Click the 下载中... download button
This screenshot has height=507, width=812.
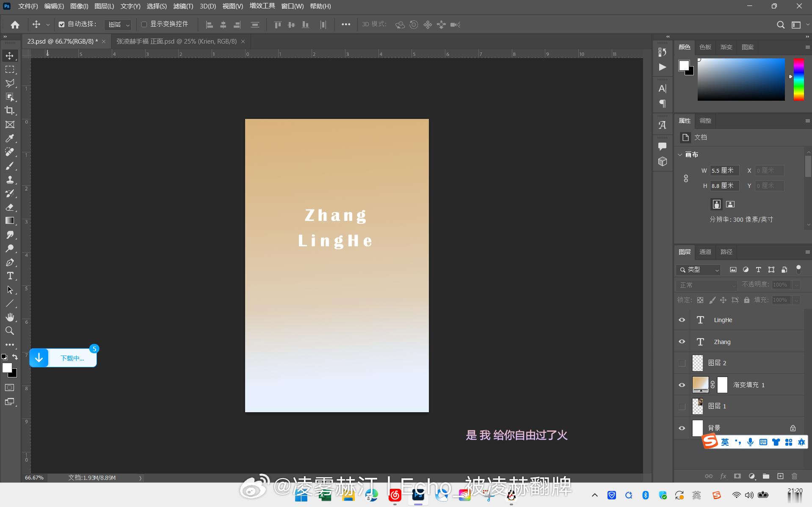pos(63,358)
